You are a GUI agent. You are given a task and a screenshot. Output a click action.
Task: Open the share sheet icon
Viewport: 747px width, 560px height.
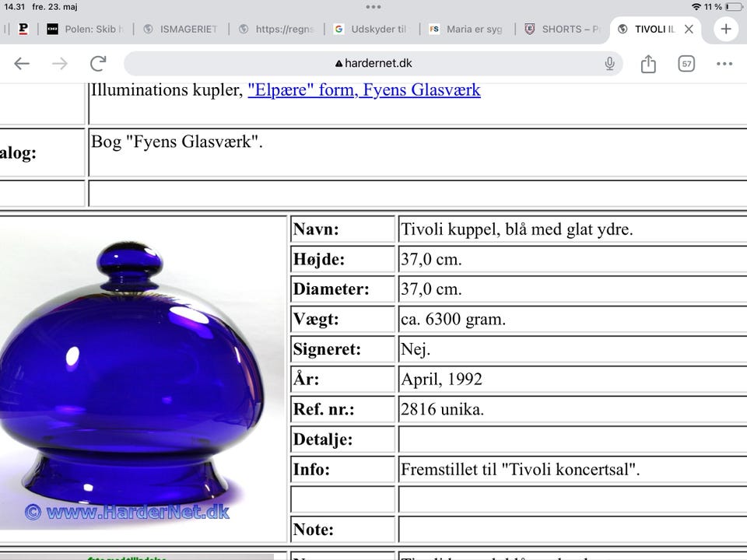tap(648, 63)
